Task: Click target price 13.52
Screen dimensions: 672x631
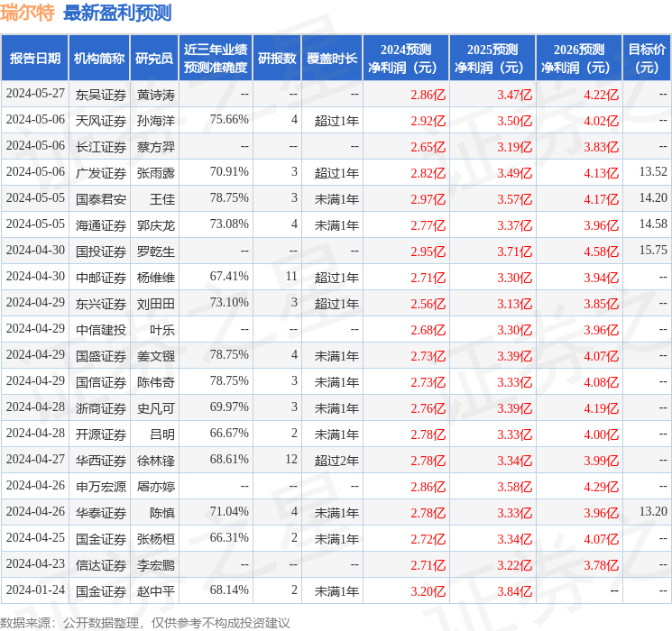Action: click(x=653, y=172)
